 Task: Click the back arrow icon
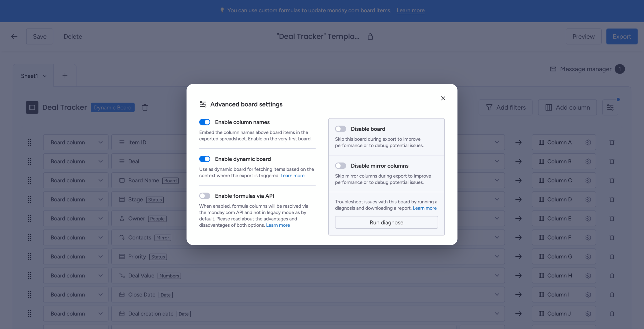coord(14,37)
